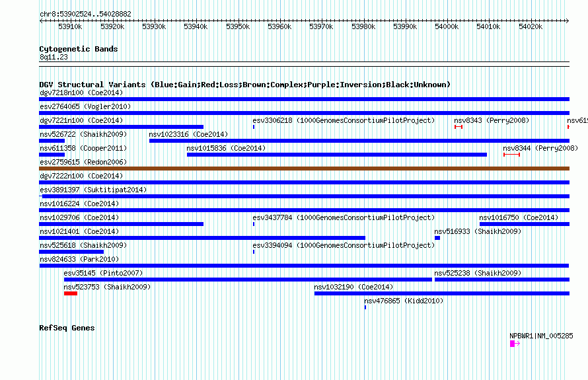Click the chr8:53902524..54028882 region label
This screenshot has width=588, height=380.
(85, 14)
